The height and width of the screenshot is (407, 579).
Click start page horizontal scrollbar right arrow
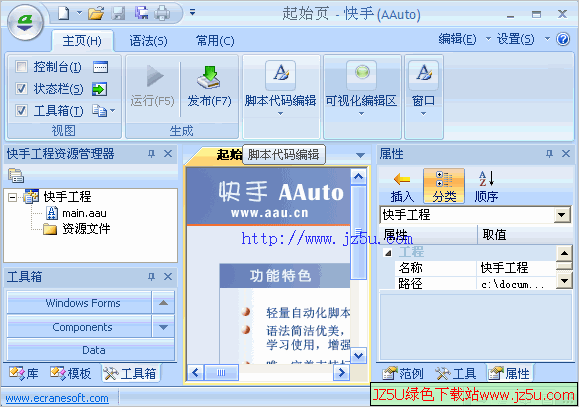342,372
